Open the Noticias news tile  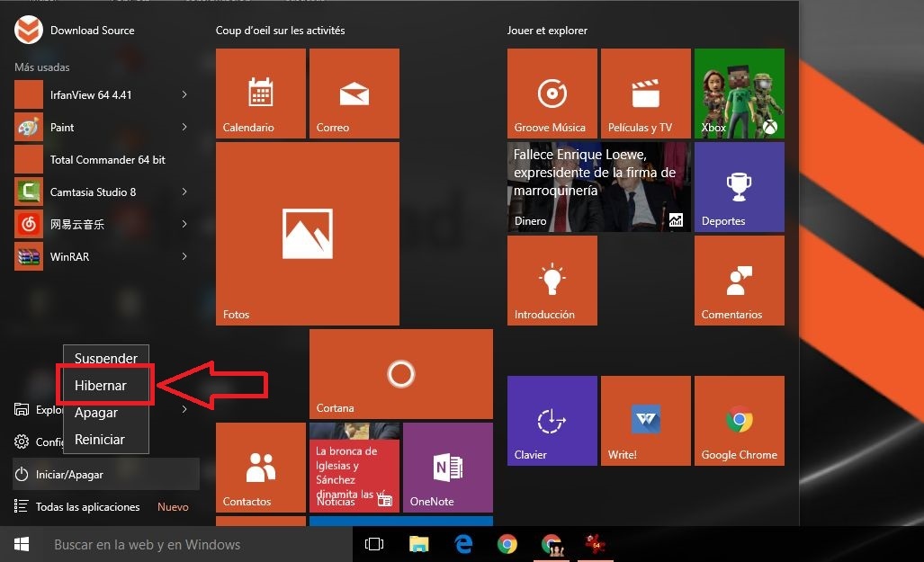tap(354, 468)
